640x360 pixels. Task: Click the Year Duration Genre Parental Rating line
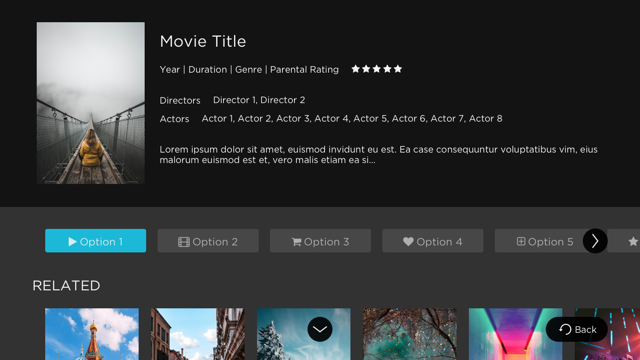point(249,69)
